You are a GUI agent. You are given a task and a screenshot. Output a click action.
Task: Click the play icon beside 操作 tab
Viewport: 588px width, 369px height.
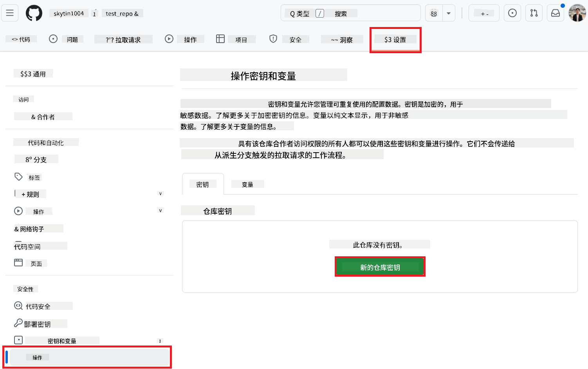pos(169,39)
